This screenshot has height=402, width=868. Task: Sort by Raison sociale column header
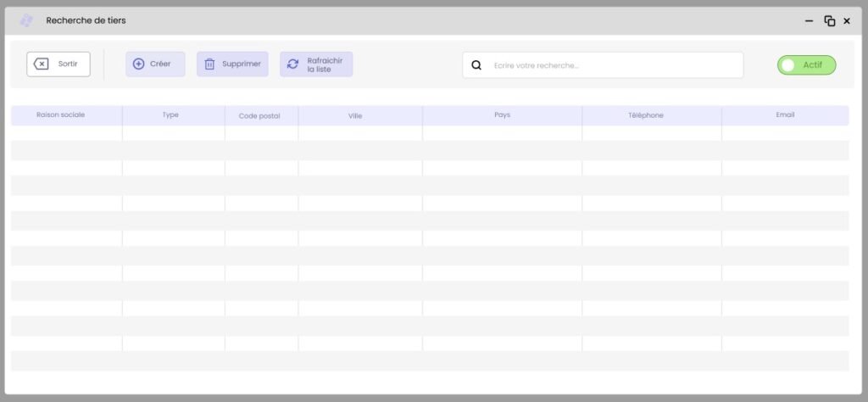click(61, 114)
